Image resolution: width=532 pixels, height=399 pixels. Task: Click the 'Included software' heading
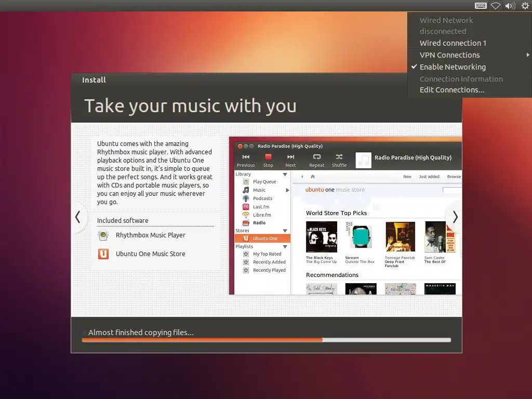click(123, 220)
